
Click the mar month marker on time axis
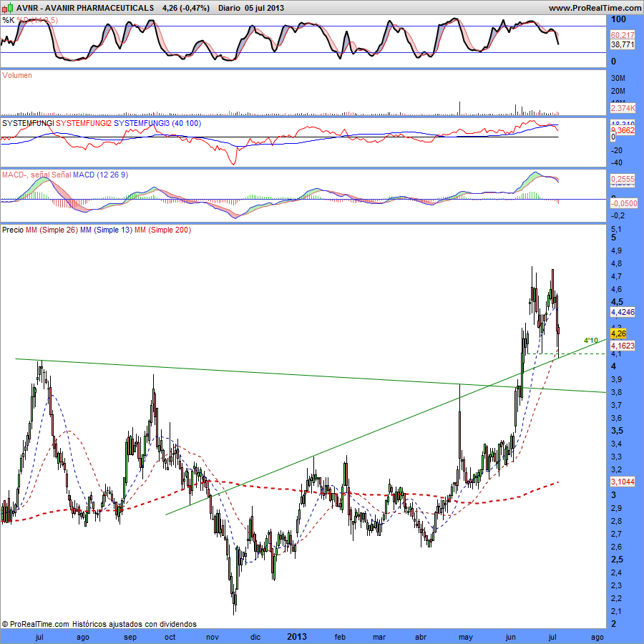tap(379, 638)
